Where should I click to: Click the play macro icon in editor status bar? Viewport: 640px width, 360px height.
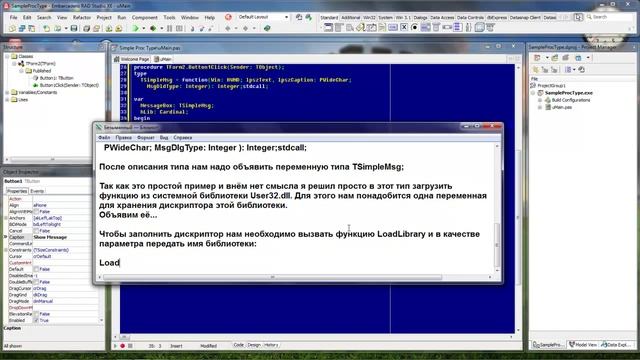pyautogui.click(x=115, y=346)
